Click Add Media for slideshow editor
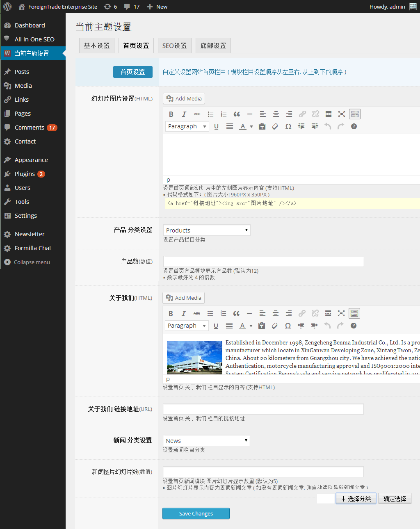 184,98
